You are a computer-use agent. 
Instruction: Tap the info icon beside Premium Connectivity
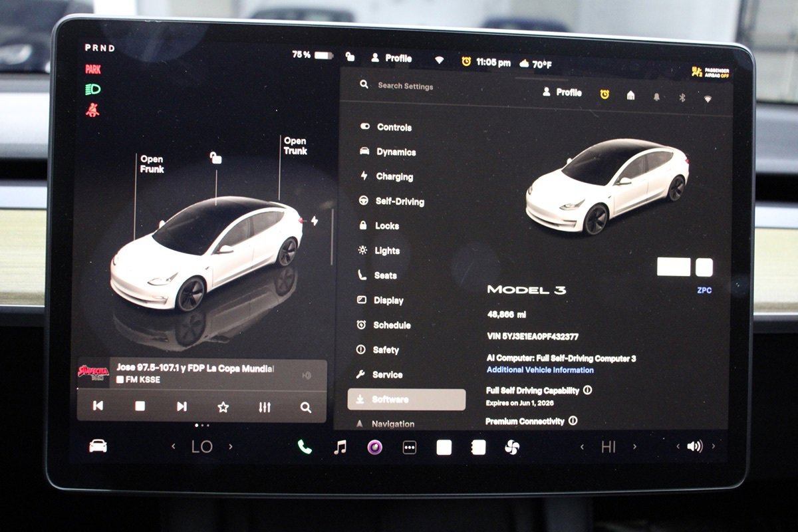pos(573,421)
